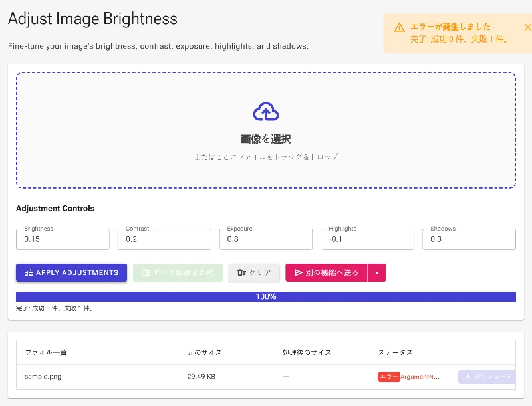Click 別の機能へ送る button

327,273
